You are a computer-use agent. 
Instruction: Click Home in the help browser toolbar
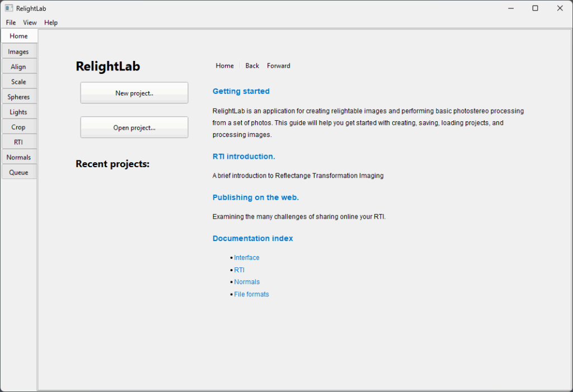(x=225, y=66)
